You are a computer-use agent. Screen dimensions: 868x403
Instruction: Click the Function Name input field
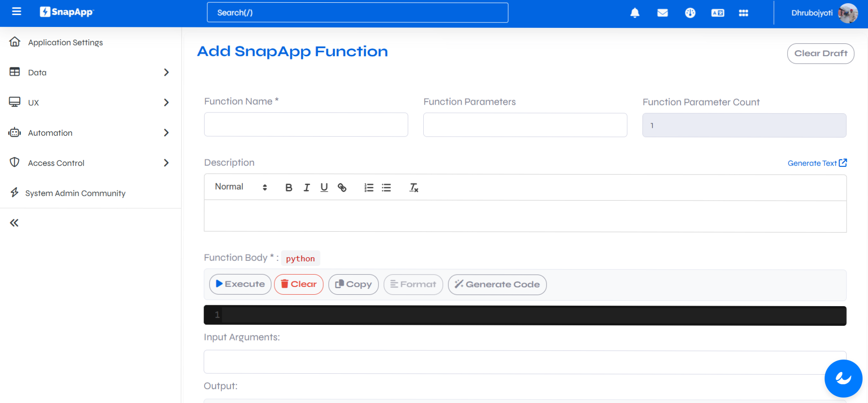pos(306,125)
